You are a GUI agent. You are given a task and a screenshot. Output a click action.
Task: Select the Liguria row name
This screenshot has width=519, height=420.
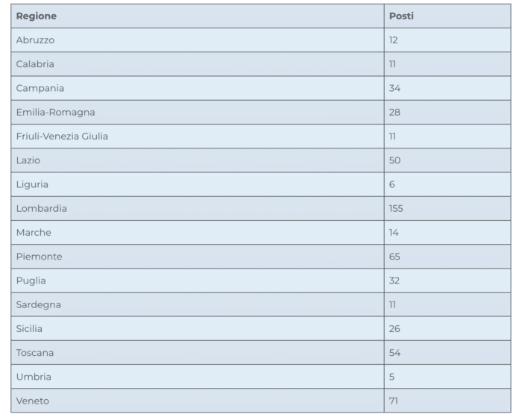coord(32,184)
